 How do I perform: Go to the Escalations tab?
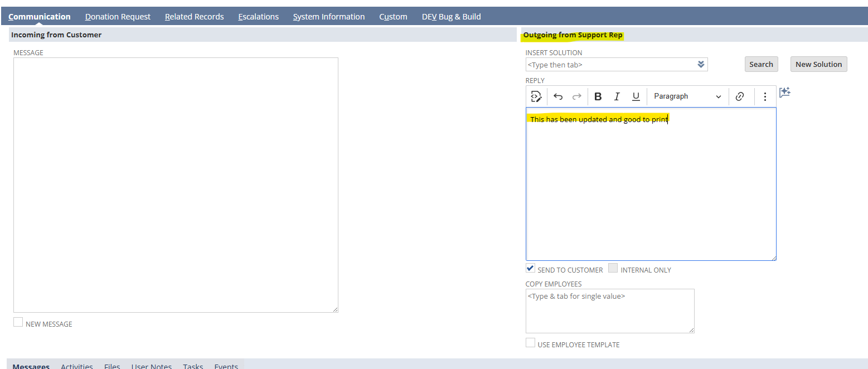pyautogui.click(x=258, y=17)
